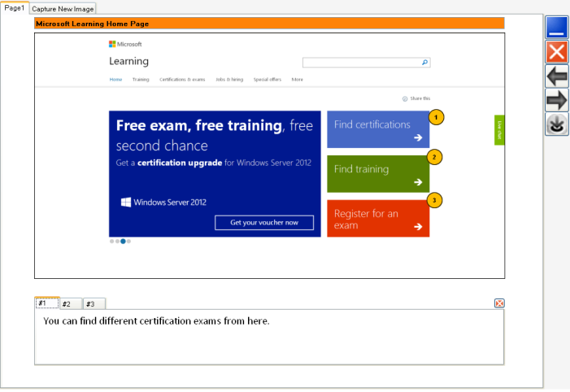Viewport: 570px width, 392px height.
Task: Click the Microsoft Learning Home Page title bar
Action: (269, 24)
